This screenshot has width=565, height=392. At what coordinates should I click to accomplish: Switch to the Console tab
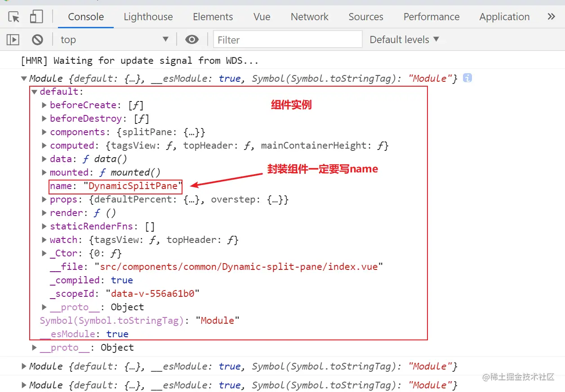[86, 17]
